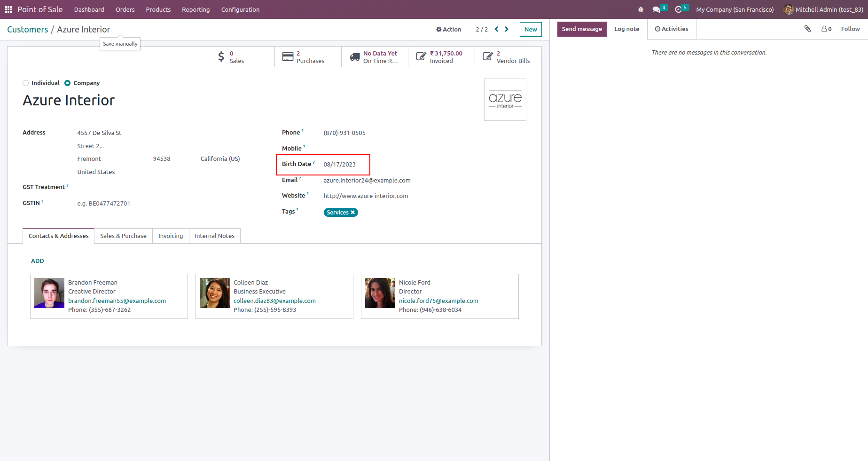Open Vendor Bills stat button
This screenshot has width=868, height=461.
pyautogui.click(x=508, y=57)
